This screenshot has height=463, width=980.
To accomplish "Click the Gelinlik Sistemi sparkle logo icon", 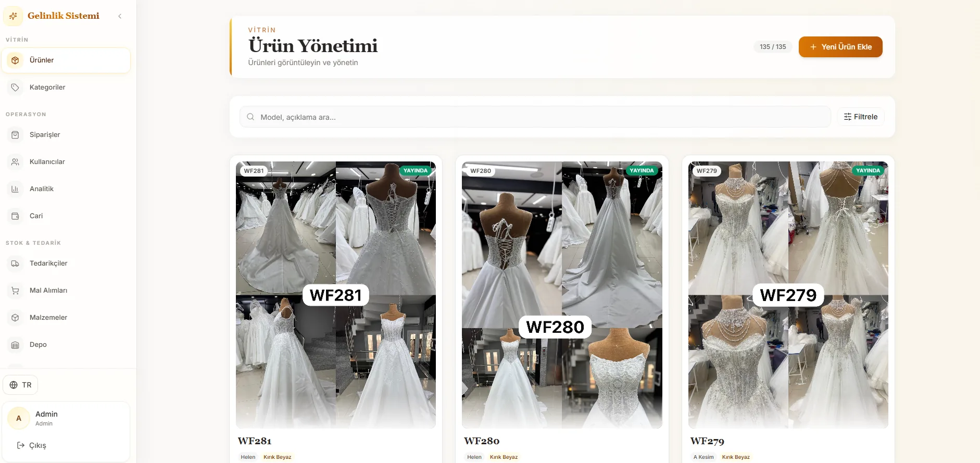I will click(x=13, y=16).
